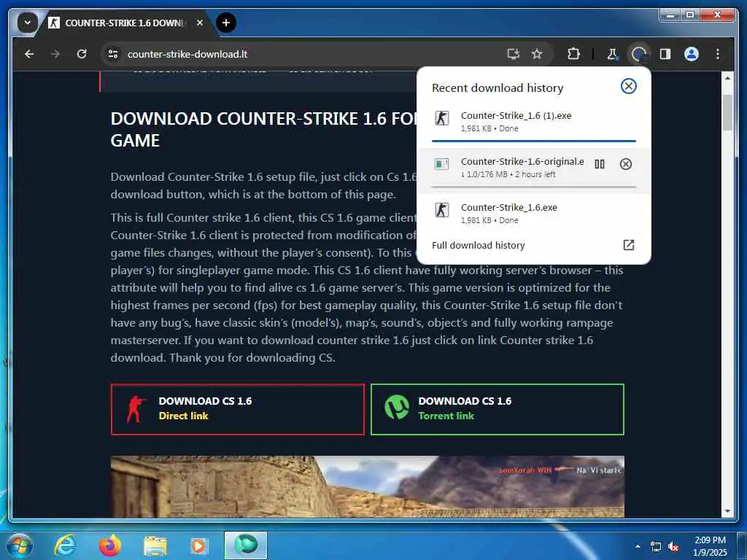Toggle the downloads toolbar icon
Image resolution: width=747 pixels, height=560 pixels.
pos(639,54)
